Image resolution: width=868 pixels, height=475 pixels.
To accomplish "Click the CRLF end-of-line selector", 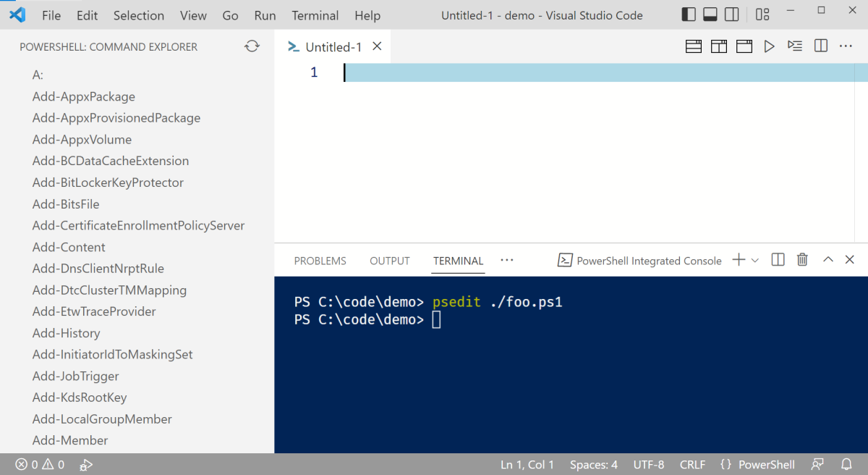I will coord(692,465).
